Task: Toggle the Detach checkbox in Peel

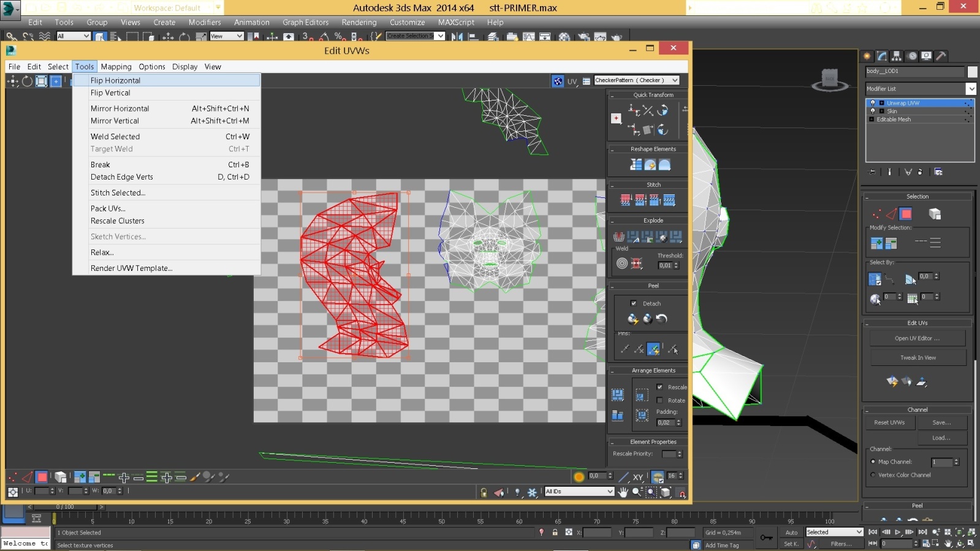Action: (x=633, y=303)
